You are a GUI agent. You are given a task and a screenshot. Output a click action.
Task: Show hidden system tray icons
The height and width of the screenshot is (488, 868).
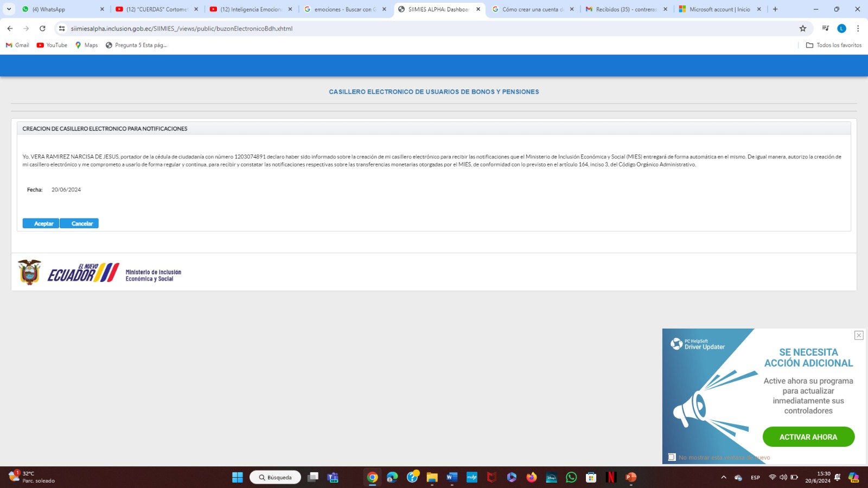pos(723,477)
